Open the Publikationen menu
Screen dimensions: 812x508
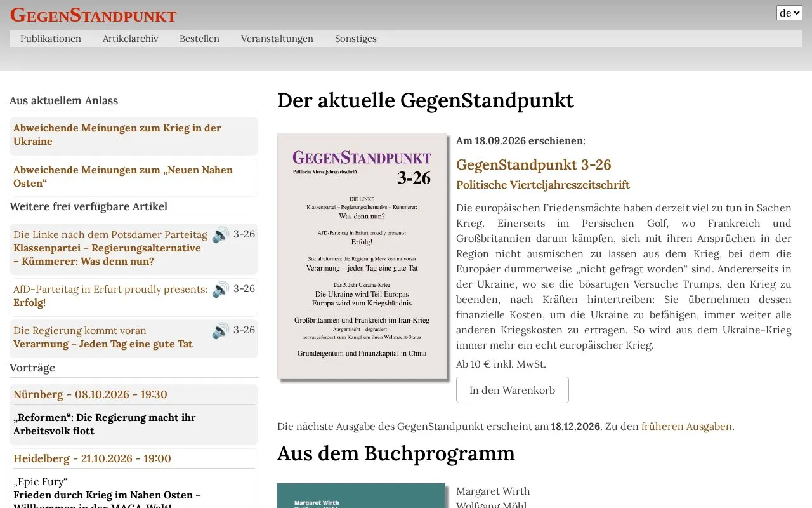(51, 39)
